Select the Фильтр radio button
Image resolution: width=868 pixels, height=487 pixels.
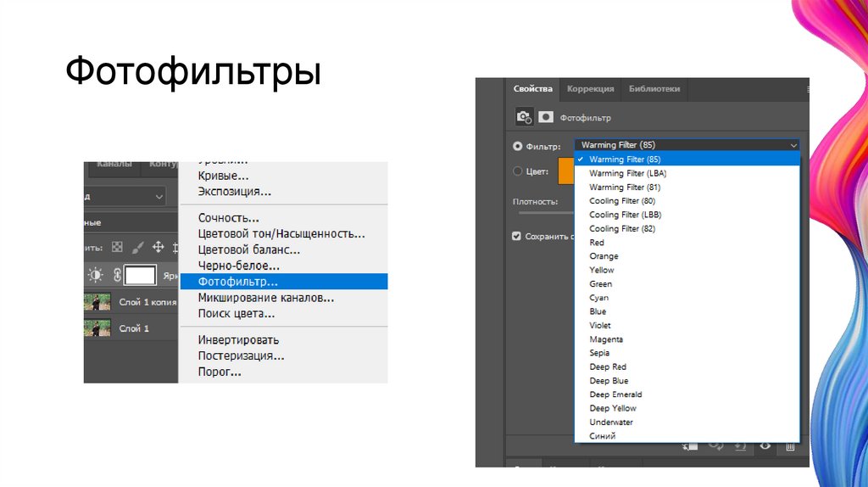click(x=518, y=146)
